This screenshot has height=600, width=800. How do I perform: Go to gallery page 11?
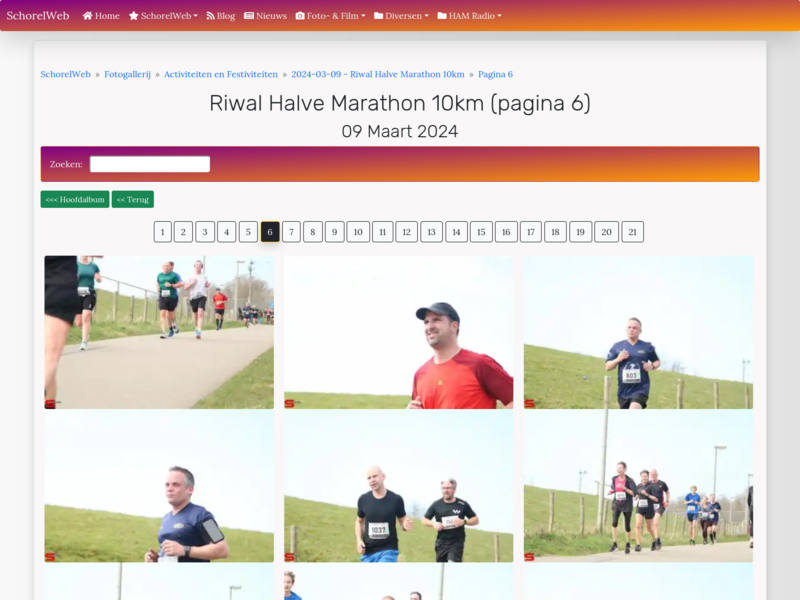pyautogui.click(x=383, y=232)
